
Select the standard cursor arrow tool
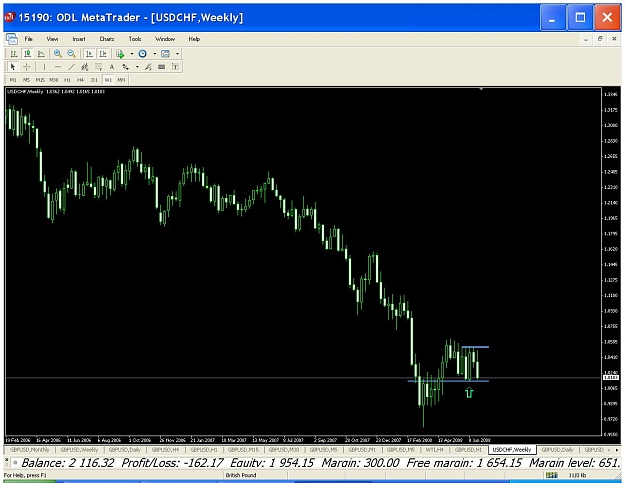(x=13, y=67)
